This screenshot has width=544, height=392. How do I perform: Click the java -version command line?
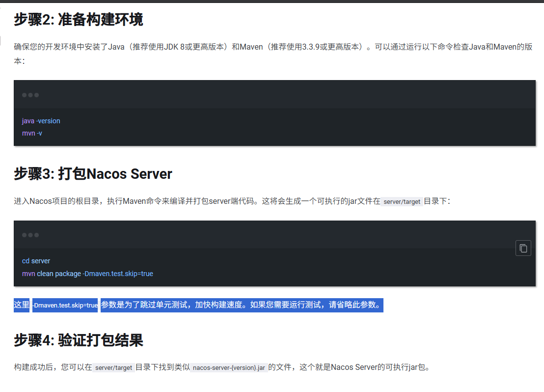pos(41,121)
